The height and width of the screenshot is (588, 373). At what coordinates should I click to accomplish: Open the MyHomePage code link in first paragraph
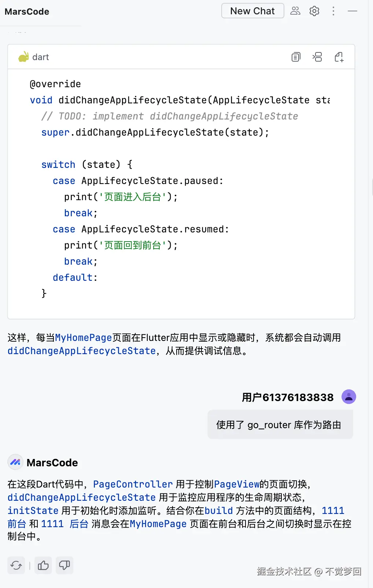83,338
